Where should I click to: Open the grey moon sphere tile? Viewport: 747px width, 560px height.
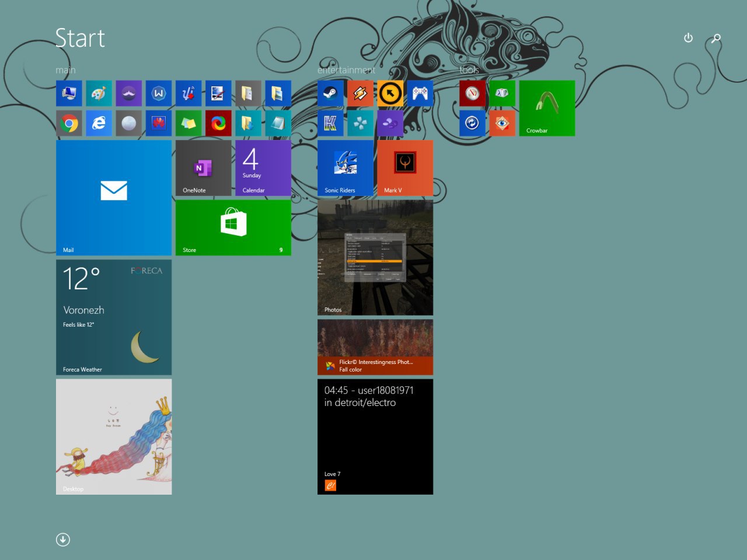[128, 123]
